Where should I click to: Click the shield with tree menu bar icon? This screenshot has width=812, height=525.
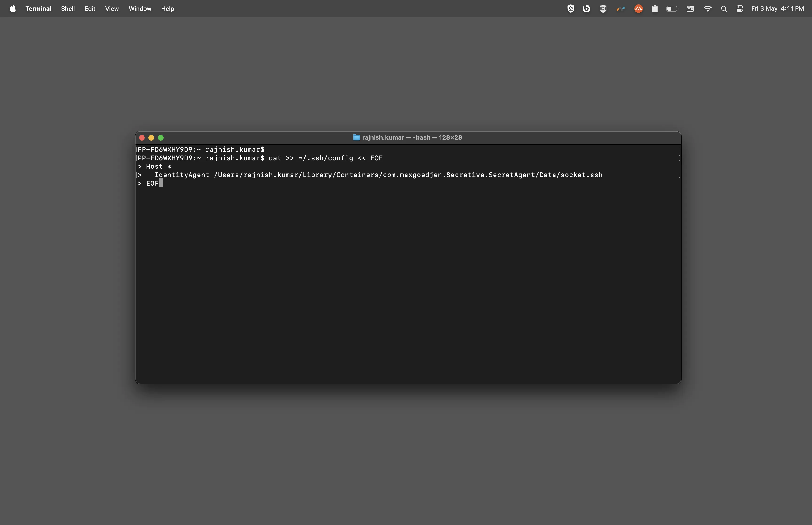point(571,9)
